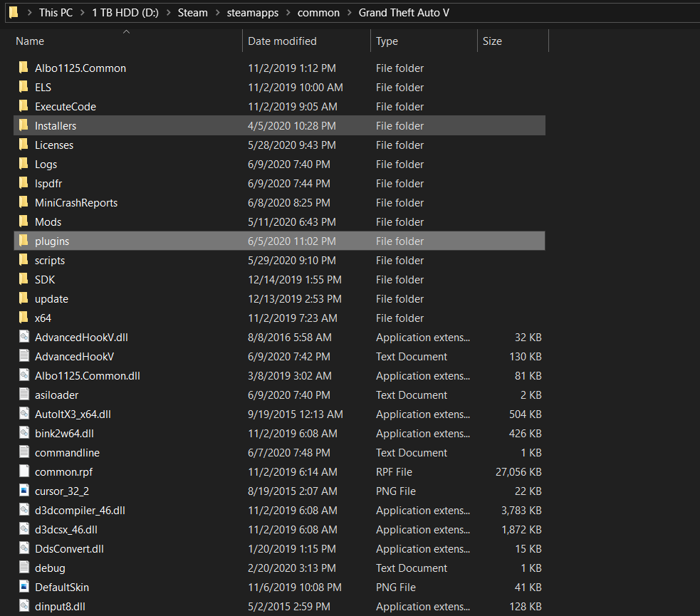Expand the chevron before This PC
The width and height of the screenshot is (700, 616).
click(29, 13)
